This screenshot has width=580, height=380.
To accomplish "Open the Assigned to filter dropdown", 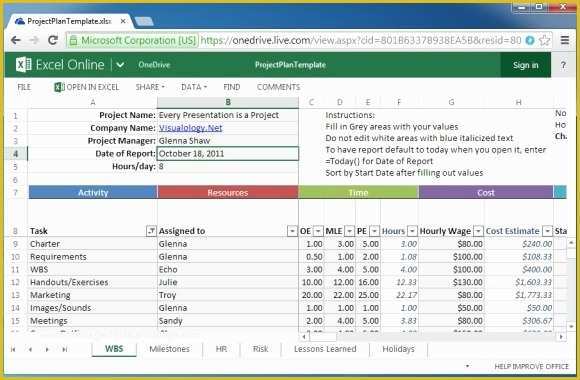I will point(292,231).
